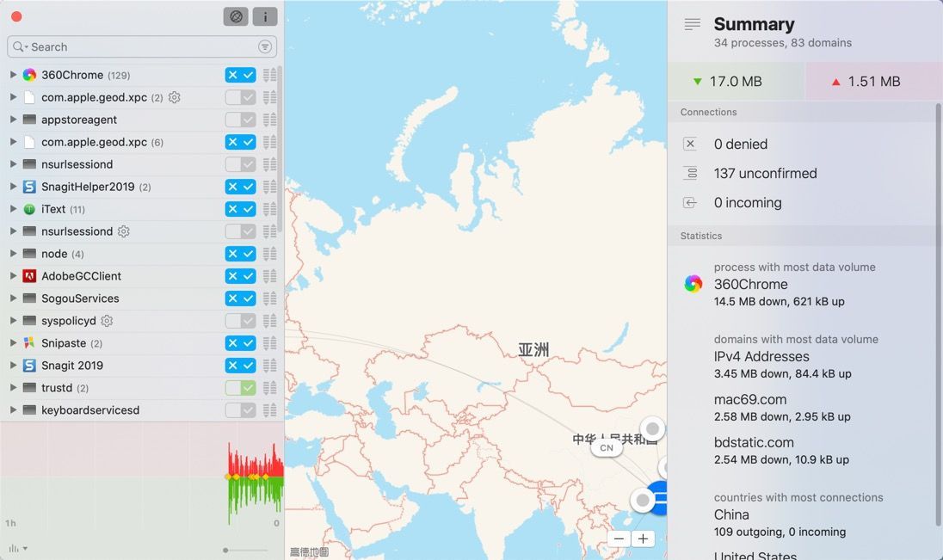Screen dimensions: 943x560
Task: Click the 17.0 MB download total
Action: tap(736, 81)
